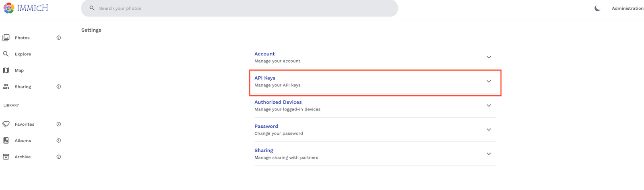Click the Immich logo icon
Screen dimensions: 644x190
[9, 8]
